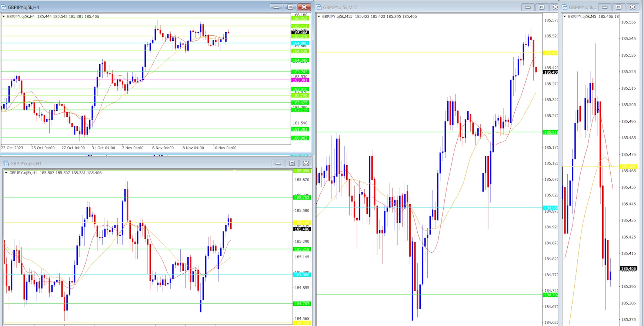The image size is (644, 326).
Task: Click the cyan 184.980 label on H1 chart
Action: tap(302, 275)
